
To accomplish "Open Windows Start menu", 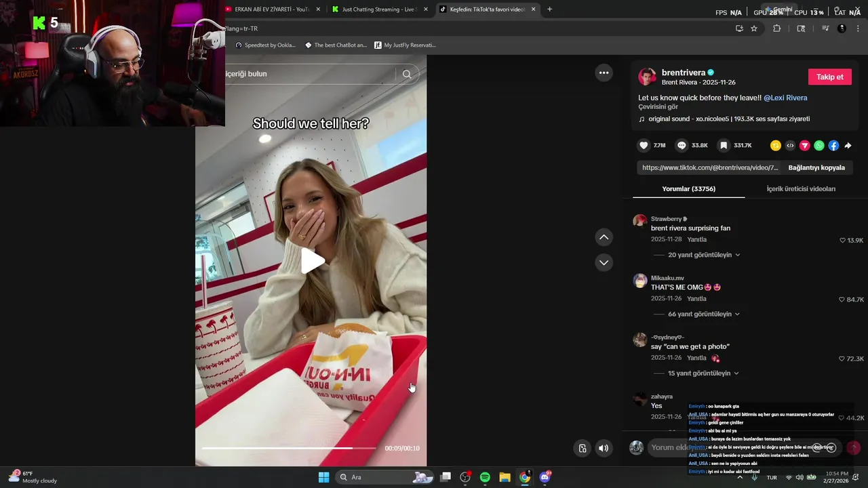I will pos(323,477).
